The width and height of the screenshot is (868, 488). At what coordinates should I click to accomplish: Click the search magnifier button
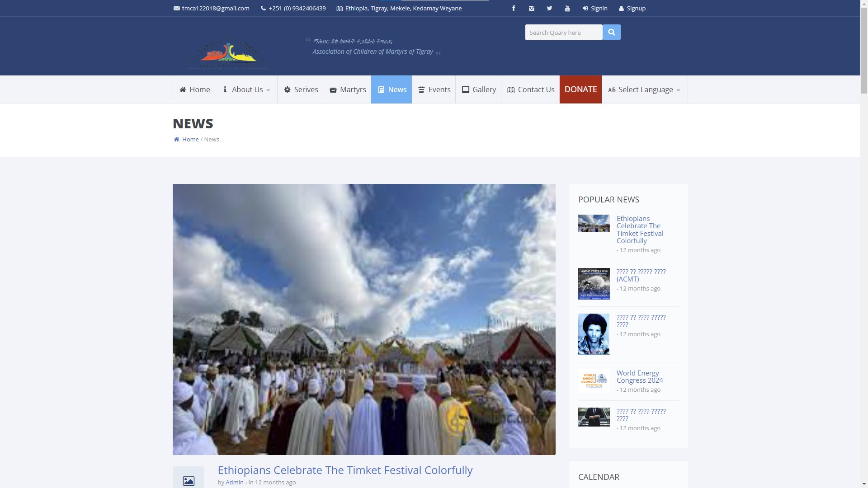click(611, 32)
